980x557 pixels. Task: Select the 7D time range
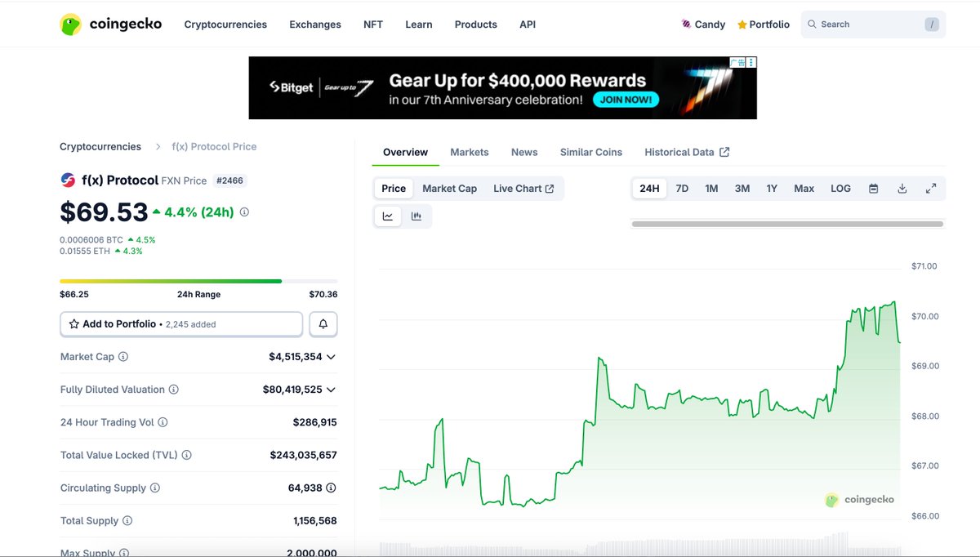pyautogui.click(x=682, y=189)
